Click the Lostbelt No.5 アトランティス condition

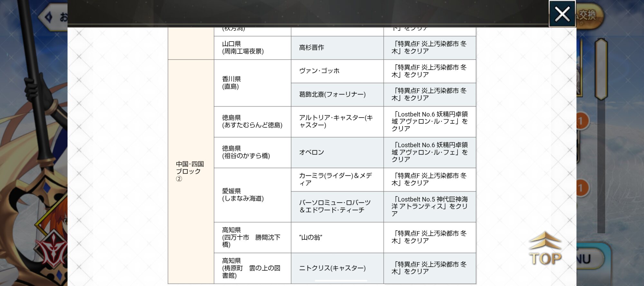click(430, 206)
